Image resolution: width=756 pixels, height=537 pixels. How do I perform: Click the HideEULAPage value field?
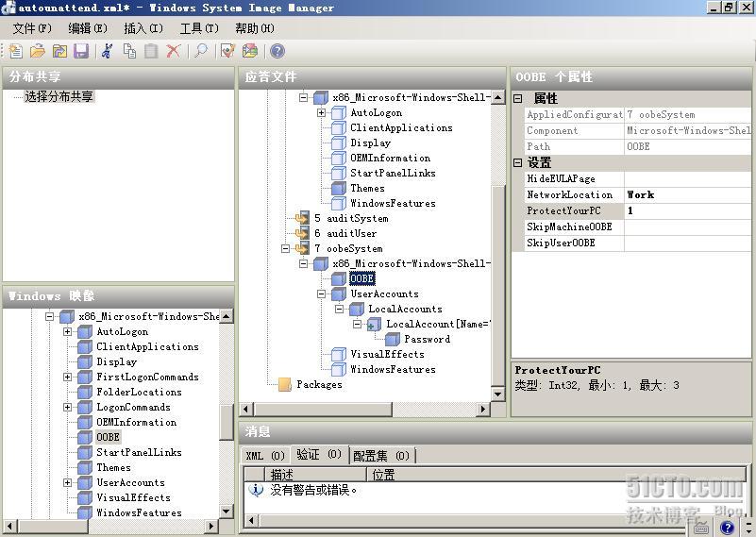(687, 178)
